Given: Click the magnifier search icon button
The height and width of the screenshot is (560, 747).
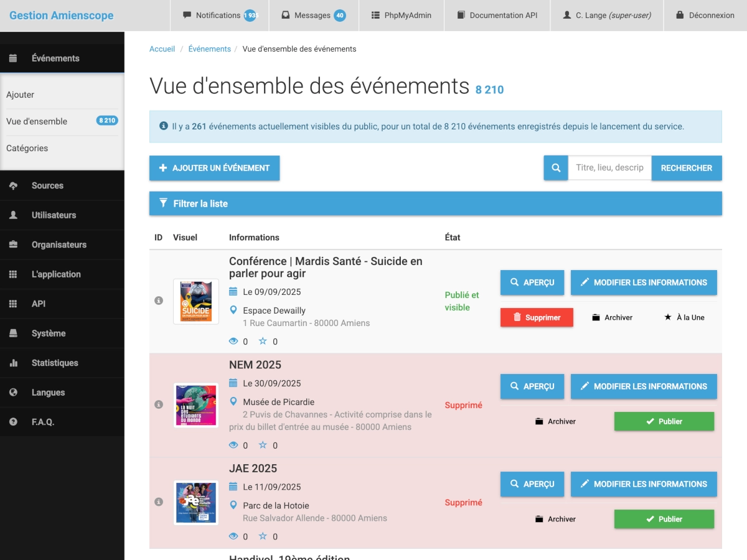Looking at the screenshot, I should click(x=556, y=168).
